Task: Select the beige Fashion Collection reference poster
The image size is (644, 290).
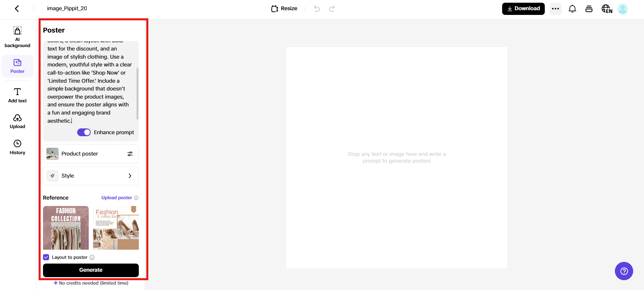Action: (x=116, y=228)
